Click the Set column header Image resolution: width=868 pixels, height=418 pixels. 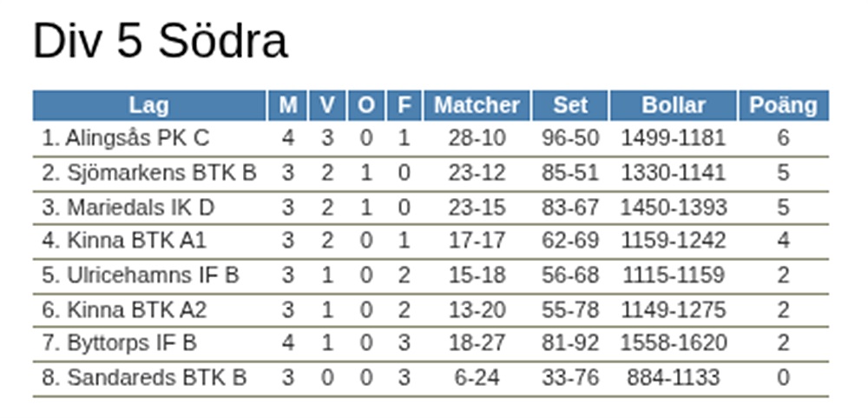point(570,105)
